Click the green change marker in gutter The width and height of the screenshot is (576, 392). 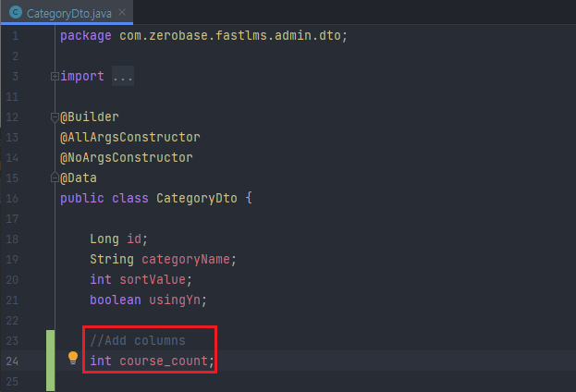pyautogui.click(x=50, y=361)
